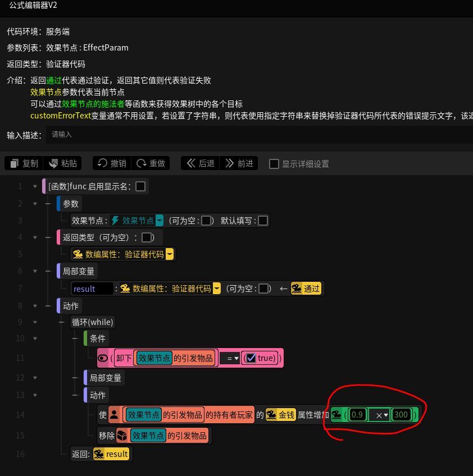Select the [函数]func tree node
This screenshot has width=473, height=476.
tap(95, 186)
